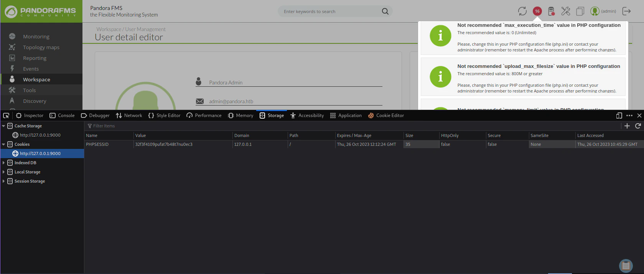Viewport: 644px width, 274px height.
Task: Open the Application tab
Action: (346, 116)
